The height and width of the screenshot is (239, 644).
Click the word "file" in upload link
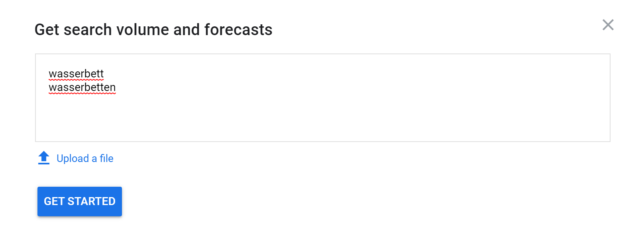pyautogui.click(x=106, y=158)
